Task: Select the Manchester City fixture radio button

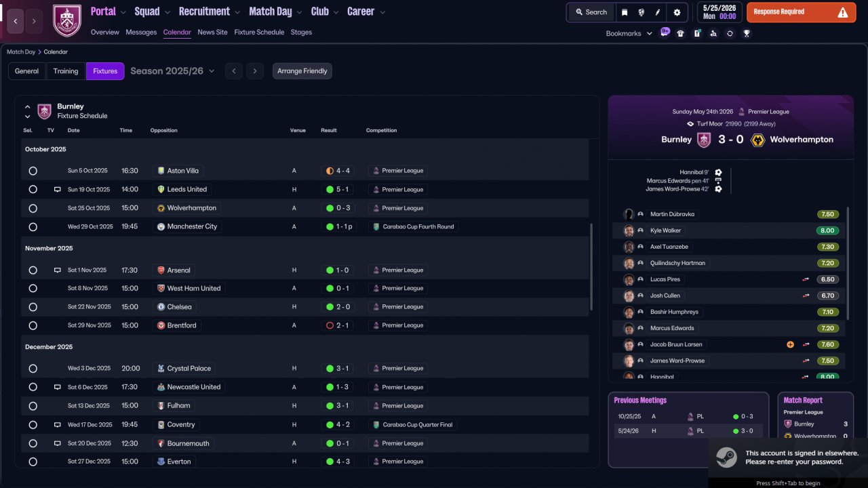Action: point(33,227)
